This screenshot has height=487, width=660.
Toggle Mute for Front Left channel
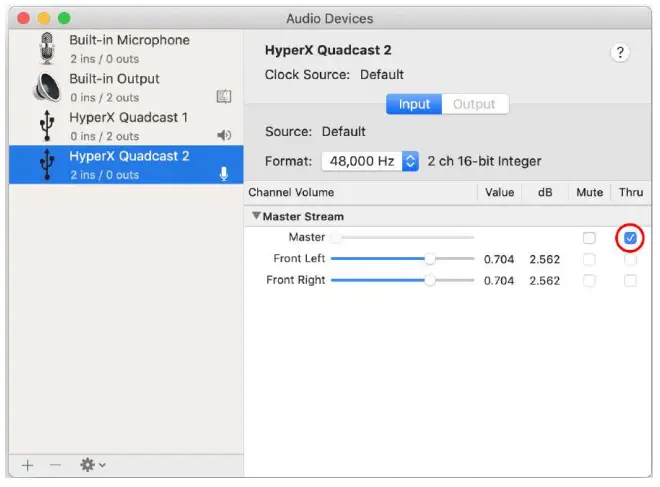pos(589,259)
